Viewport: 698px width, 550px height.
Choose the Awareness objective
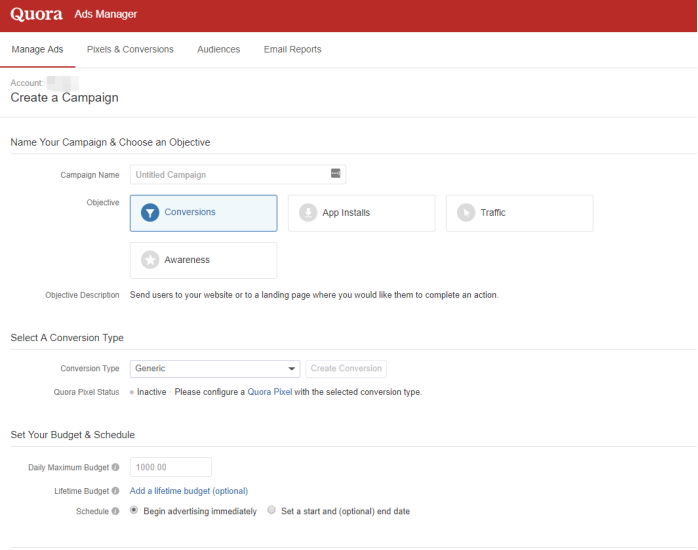pos(203,260)
